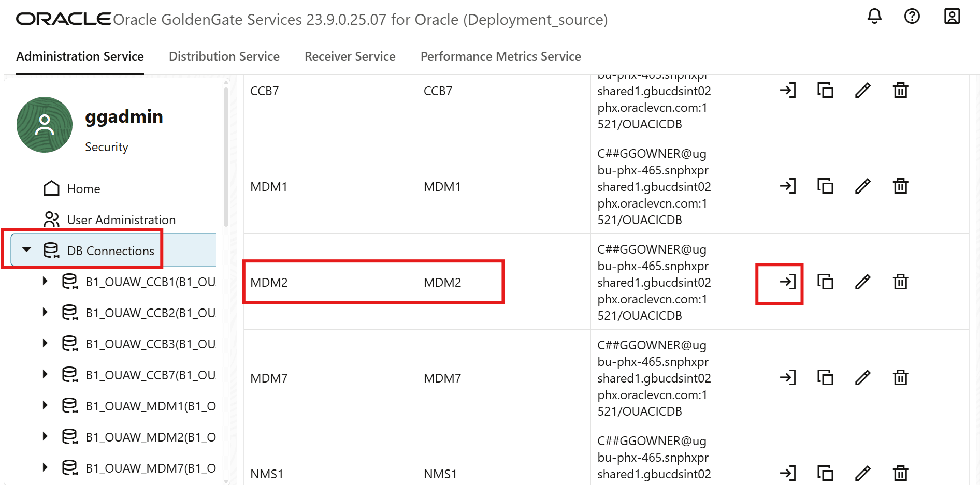Open the user profile icon top right
Screen dimensions: 980x485
tap(952, 17)
